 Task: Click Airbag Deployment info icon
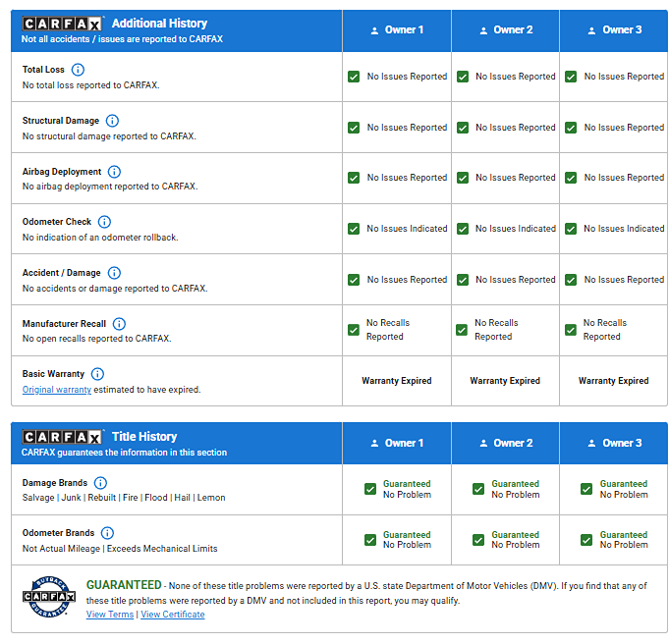[x=114, y=172]
